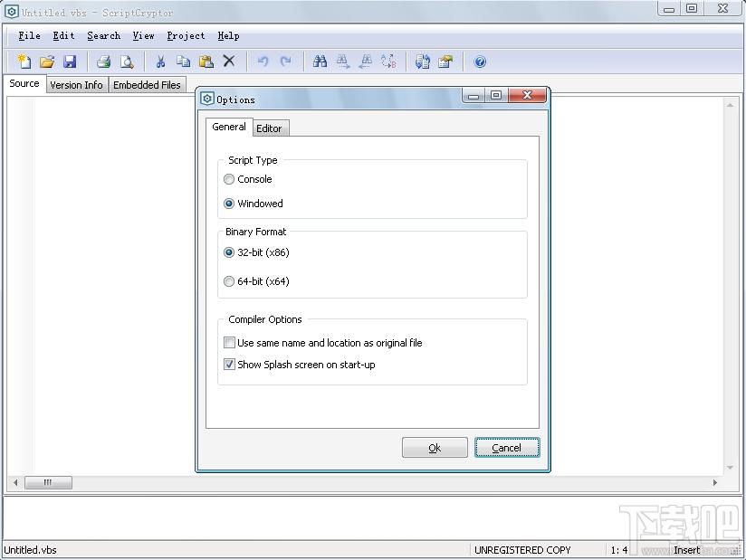746x560 pixels.
Task: Click editor vertical scroll down arrow
Action: [730, 469]
